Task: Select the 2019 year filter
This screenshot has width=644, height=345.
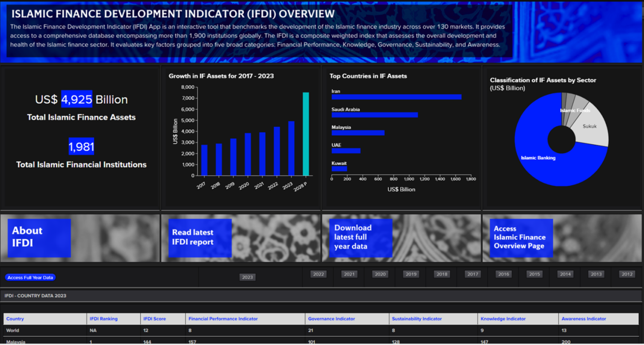Action: 411,274
